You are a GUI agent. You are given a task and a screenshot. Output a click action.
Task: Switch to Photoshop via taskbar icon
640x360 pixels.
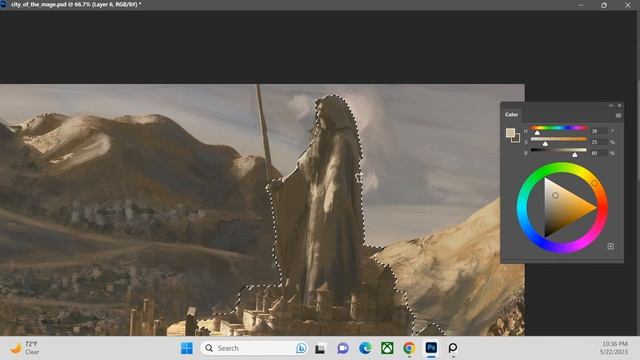[x=431, y=348]
